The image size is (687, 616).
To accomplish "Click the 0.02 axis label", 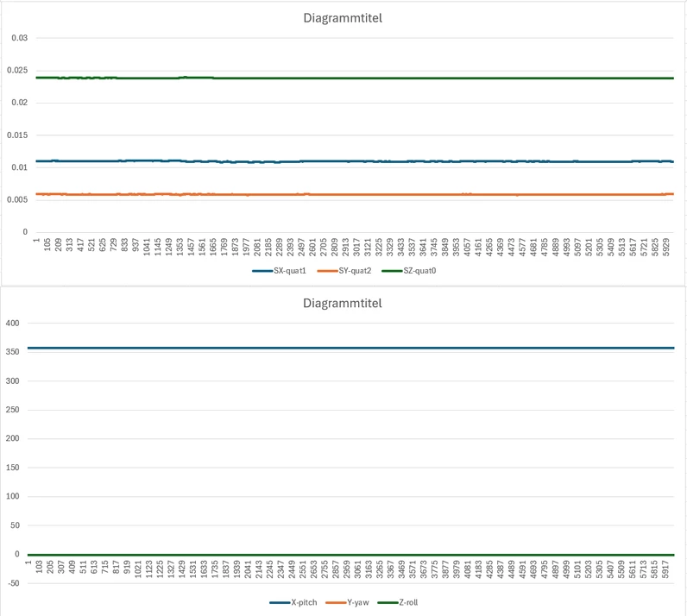I will pos(20,103).
